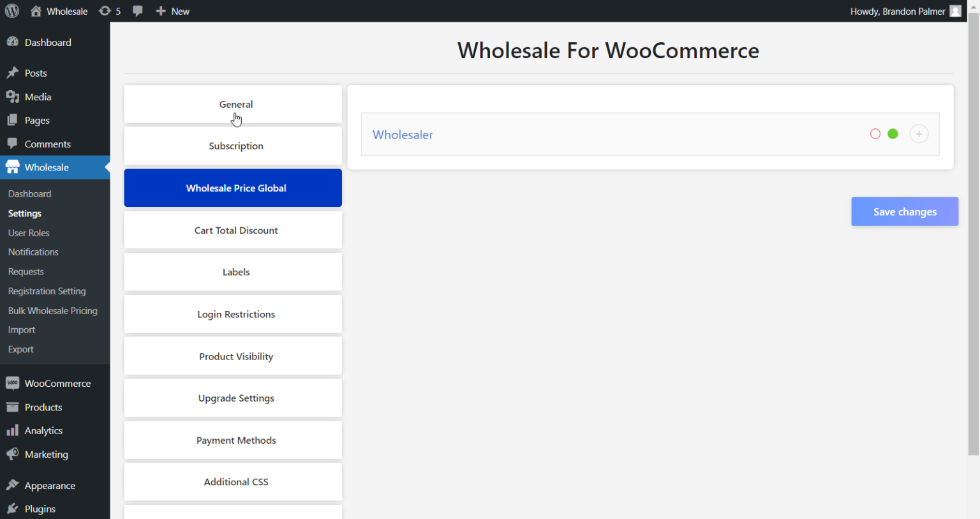Open the New content menu in admin bar

[172, 11]
